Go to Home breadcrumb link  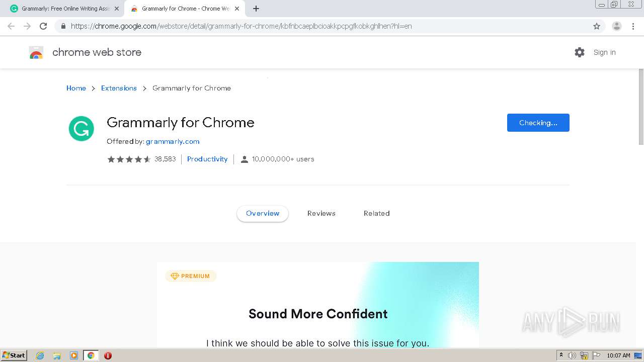click(76, 88)
